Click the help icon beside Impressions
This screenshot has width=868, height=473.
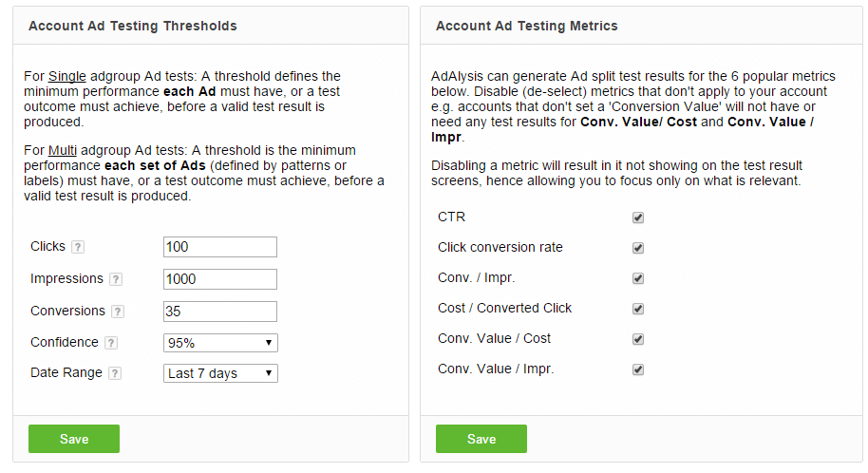tap(115, 279)
